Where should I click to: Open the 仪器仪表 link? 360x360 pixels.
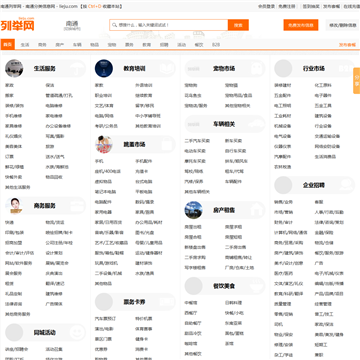[283, 146]
